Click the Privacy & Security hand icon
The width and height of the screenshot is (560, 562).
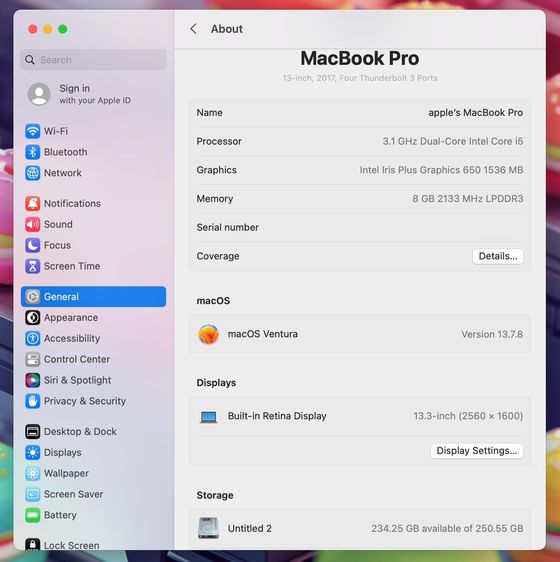[33, 401]
